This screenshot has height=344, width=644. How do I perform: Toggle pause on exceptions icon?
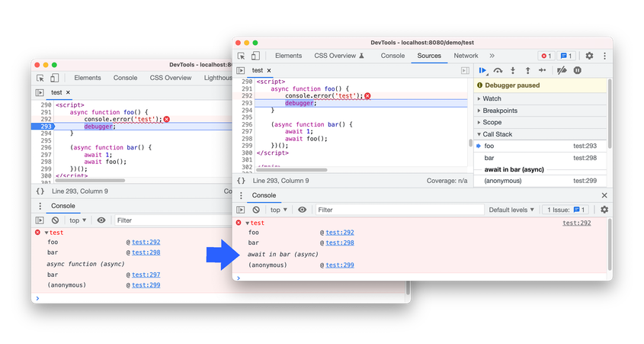point(578,71)
